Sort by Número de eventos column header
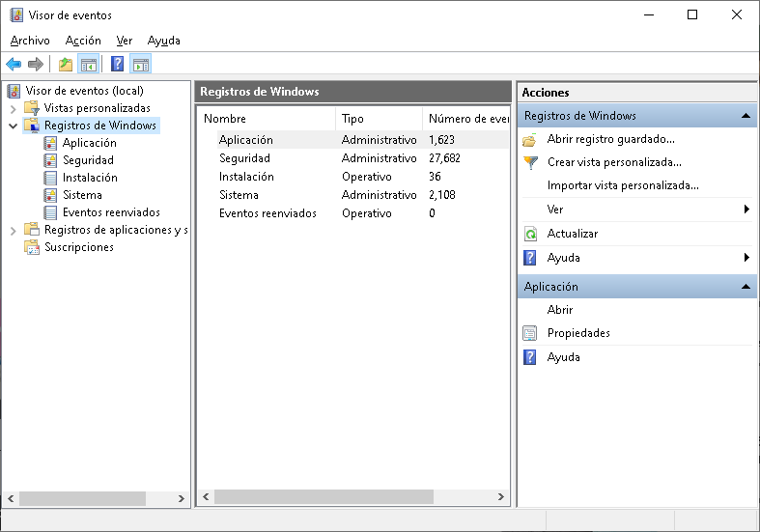760x532 pixels. point(465,119)
